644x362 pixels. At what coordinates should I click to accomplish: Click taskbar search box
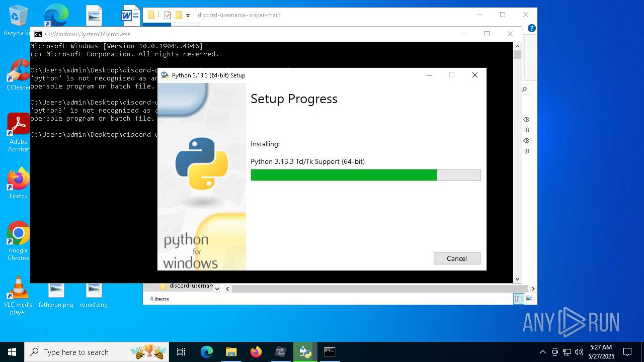click(x=97, y=352)
